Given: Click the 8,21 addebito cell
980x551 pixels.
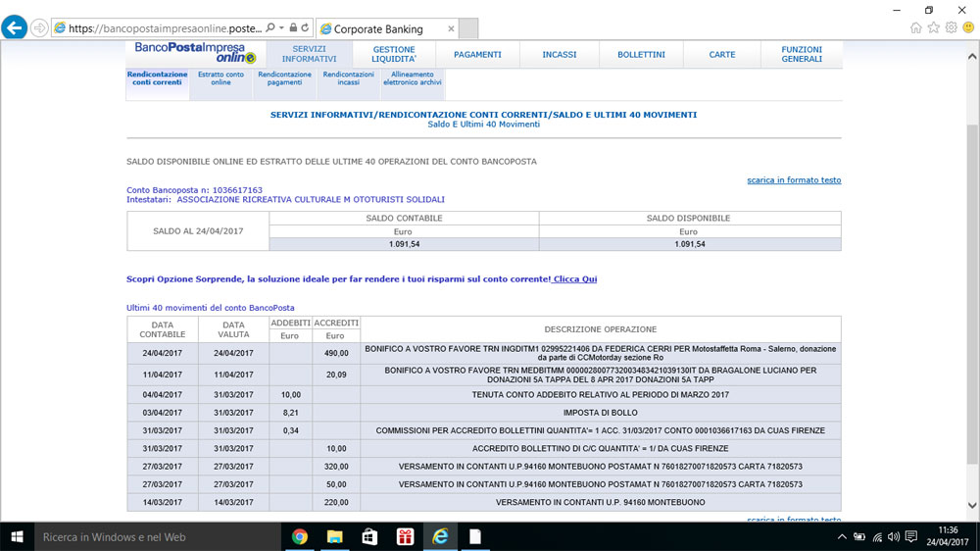Looking at the screenshot, I should click(291, 413).
